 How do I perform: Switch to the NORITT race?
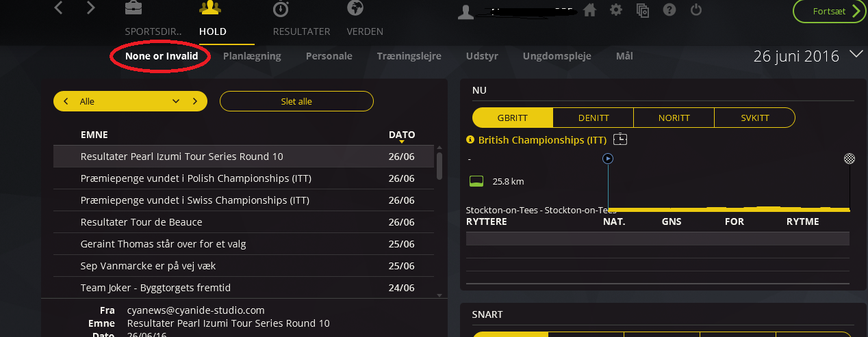[x=674, y=118]
